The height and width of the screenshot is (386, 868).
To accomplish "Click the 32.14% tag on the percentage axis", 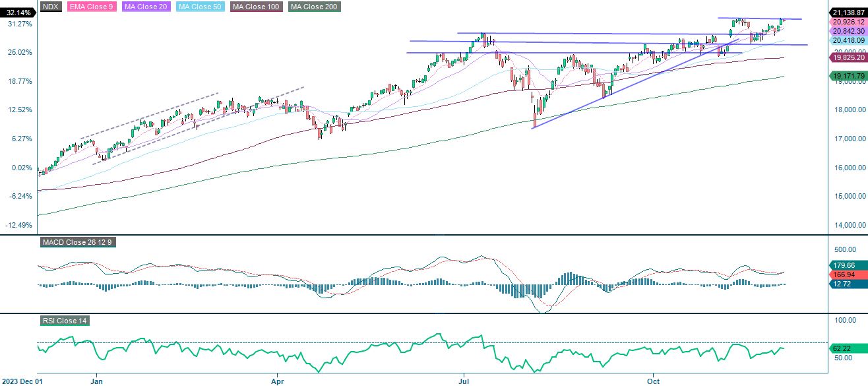I will click(16, 11).
